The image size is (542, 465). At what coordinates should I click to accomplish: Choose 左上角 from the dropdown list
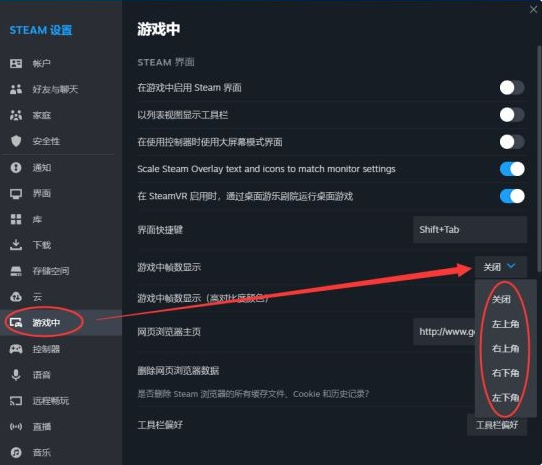point(505,324)
